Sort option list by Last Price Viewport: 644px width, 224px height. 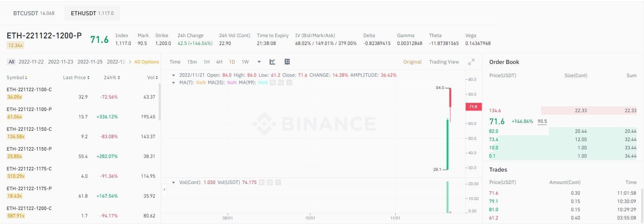[x=76, y=78]
